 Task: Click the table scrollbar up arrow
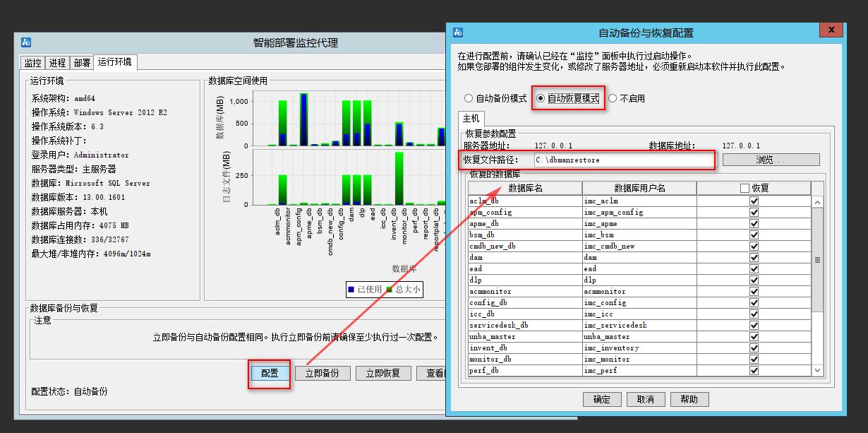pos(818,202)
